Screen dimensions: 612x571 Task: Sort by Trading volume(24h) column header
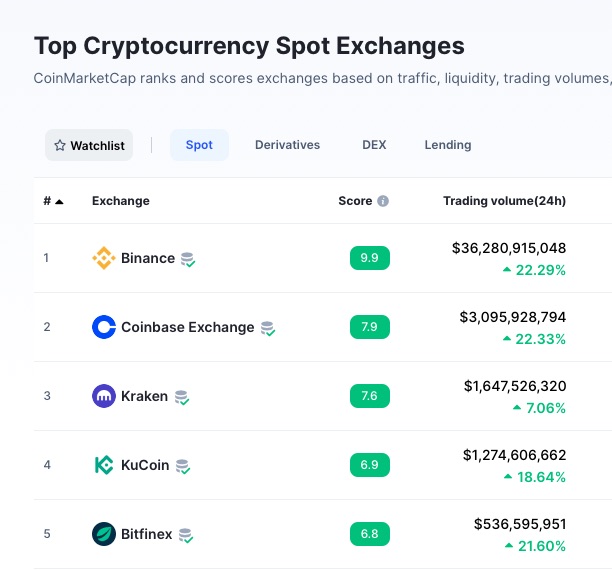504,201
